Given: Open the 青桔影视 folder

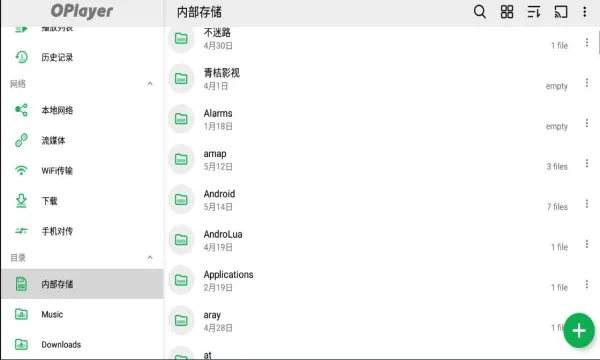Looking at the screenshot, I should tap(381, 79).
